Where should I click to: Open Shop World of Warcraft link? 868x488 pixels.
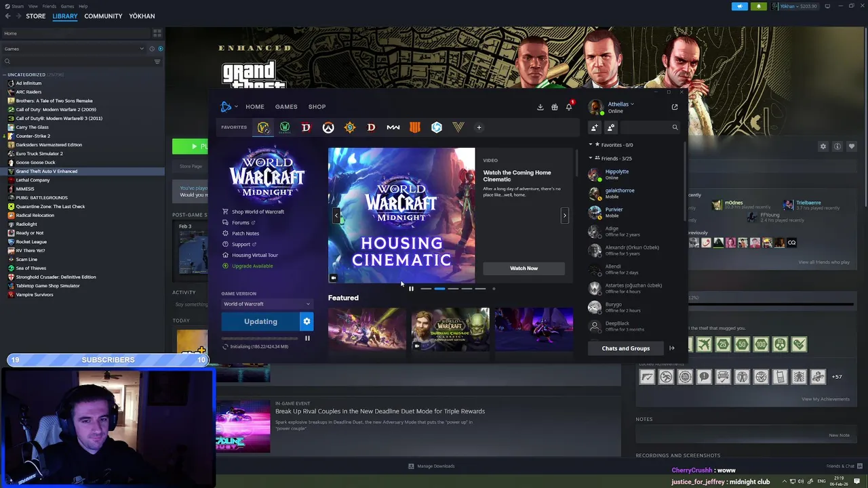[x=258, y=211]
